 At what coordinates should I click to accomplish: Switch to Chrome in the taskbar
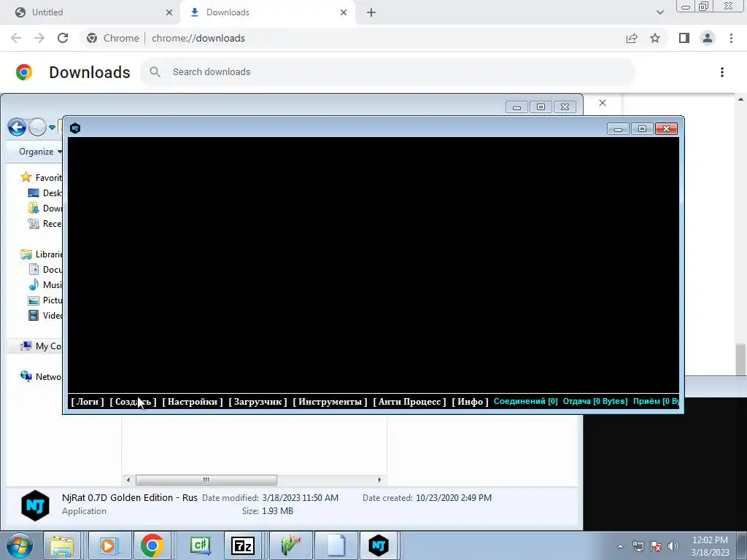point(152,545)
